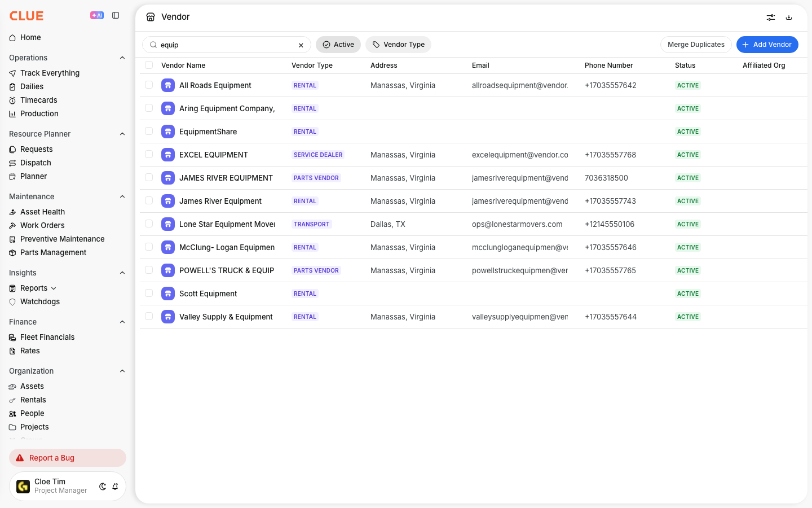Collapse the Operations section
The height and width of the screenshot is (508, 812).
122,58
